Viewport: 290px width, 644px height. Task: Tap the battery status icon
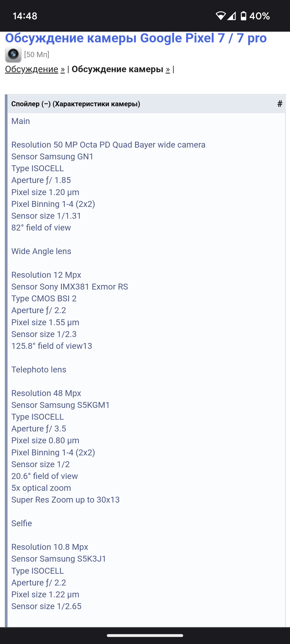(243, 16)
